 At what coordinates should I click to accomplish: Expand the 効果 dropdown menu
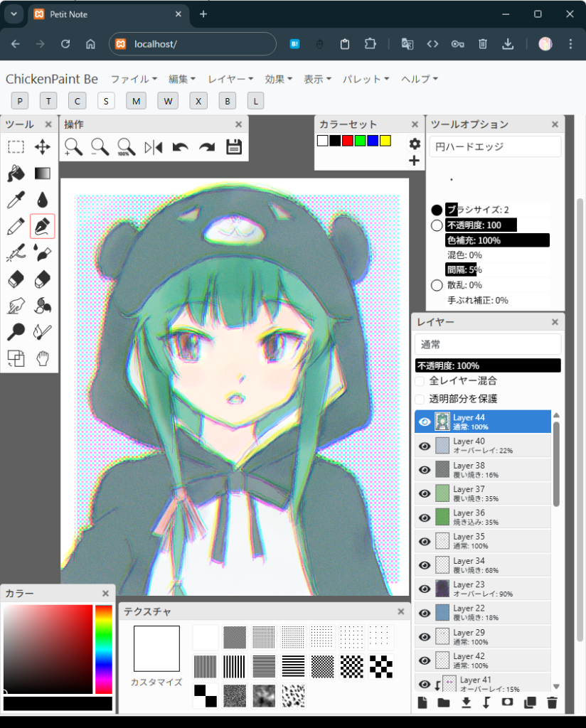tap(279, 79)
